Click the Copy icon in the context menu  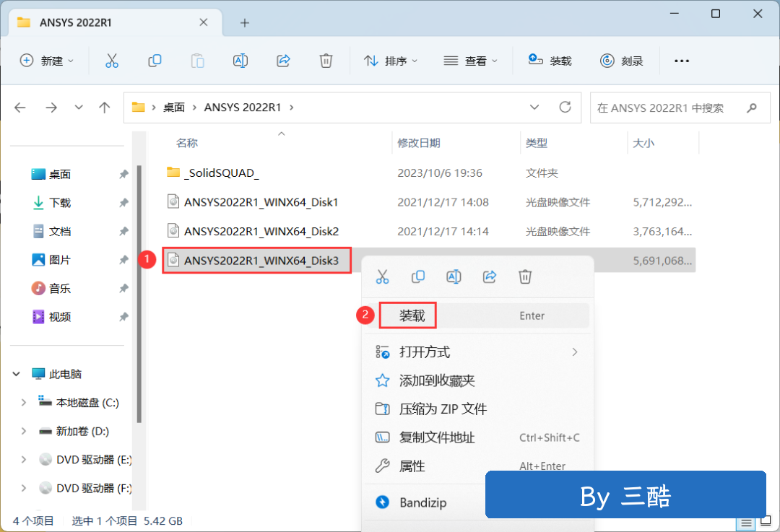coord(418,276)
